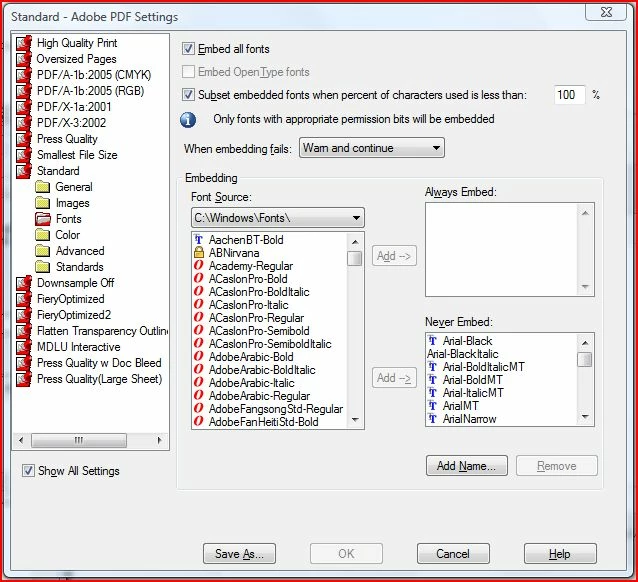Click Add button for Never Embed list
The image size is (638, 582).
click(x=394, y=378)
